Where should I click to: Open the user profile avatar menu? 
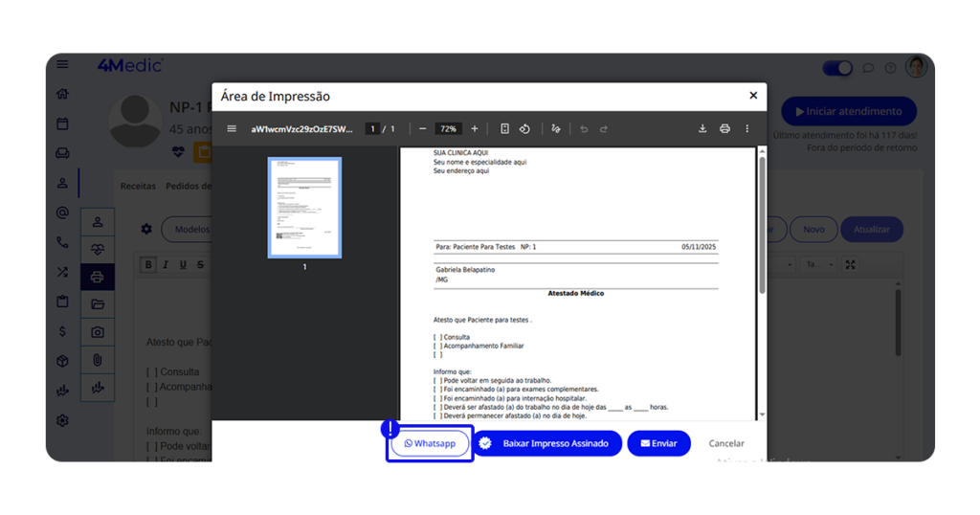click(916, 67)
